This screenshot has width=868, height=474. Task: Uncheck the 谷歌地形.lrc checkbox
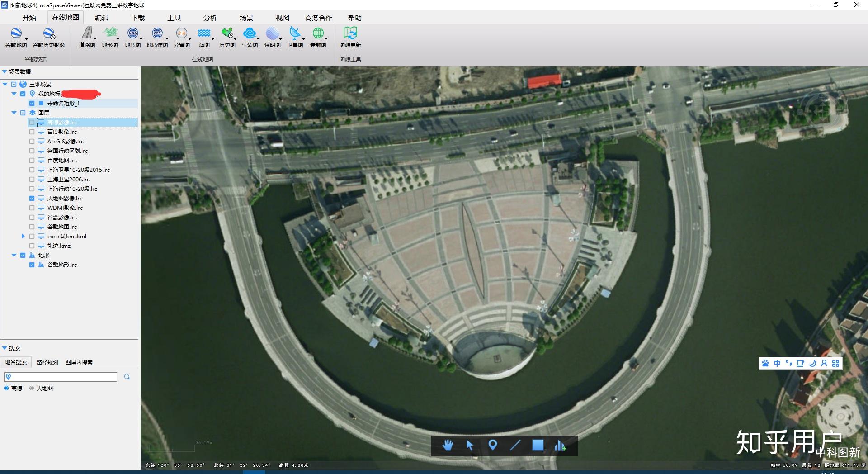pyautogui.click(x=32, y=265)
